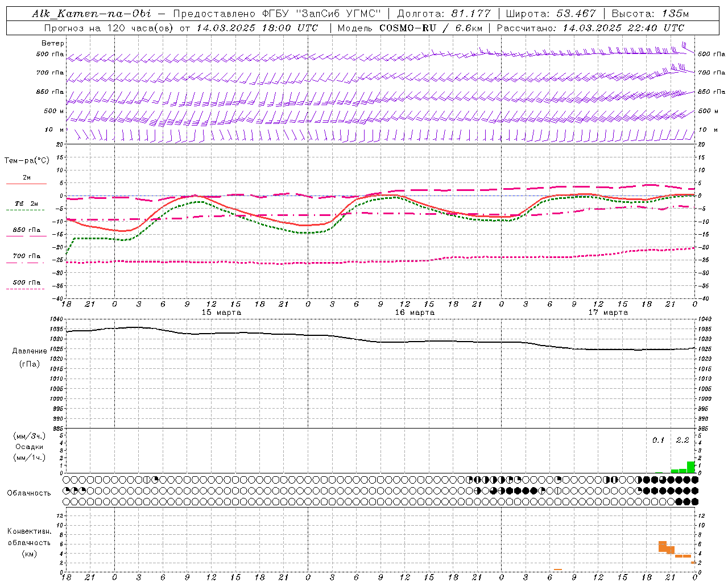Click the Ветер wind panel label
This screenshot has width=728, height=582.
click(53, 43)
